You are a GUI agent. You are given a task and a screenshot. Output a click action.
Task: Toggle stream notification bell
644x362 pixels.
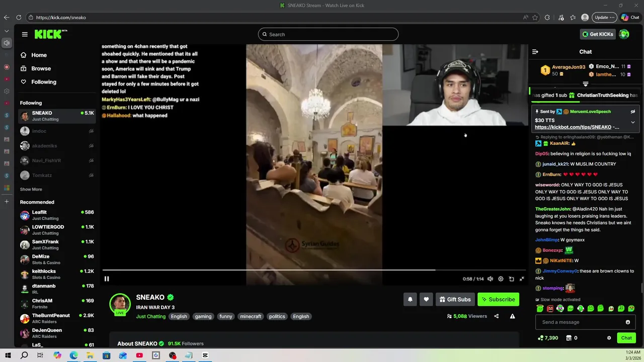point(410,300)
